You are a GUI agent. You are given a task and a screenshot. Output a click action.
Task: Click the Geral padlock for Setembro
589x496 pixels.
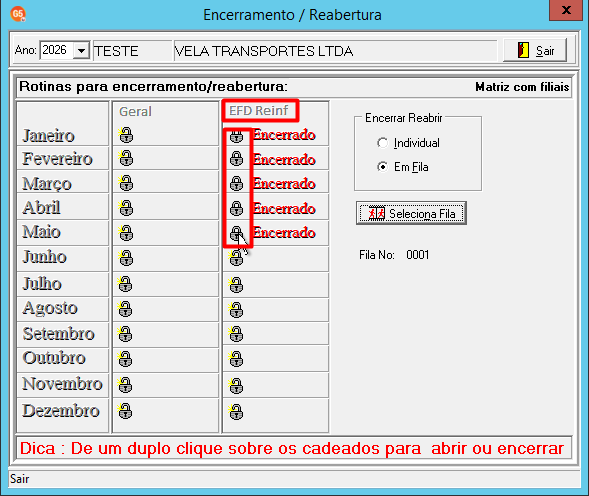click(125, 334)
